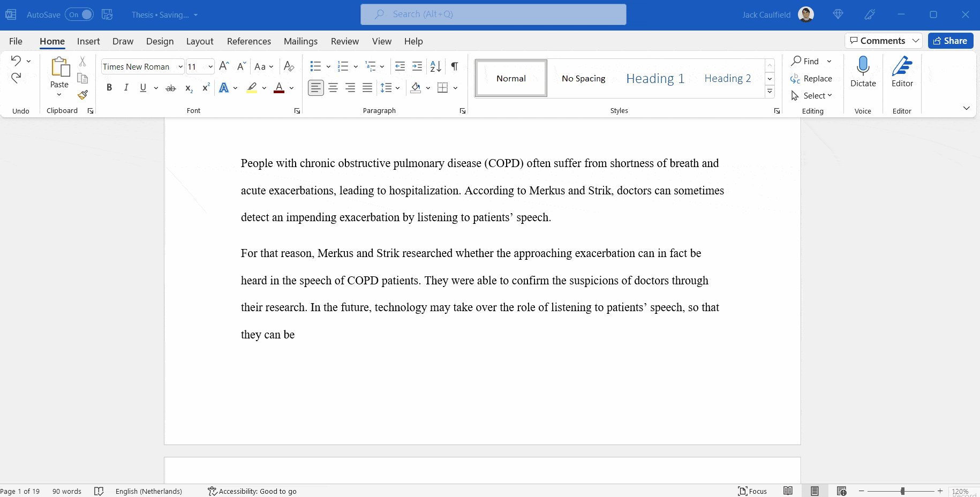Click the subscript icon

(x=188, y=88)
